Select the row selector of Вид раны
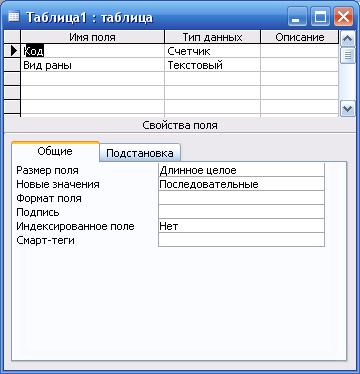The image size is (360, 374). (x=12, y=65)
